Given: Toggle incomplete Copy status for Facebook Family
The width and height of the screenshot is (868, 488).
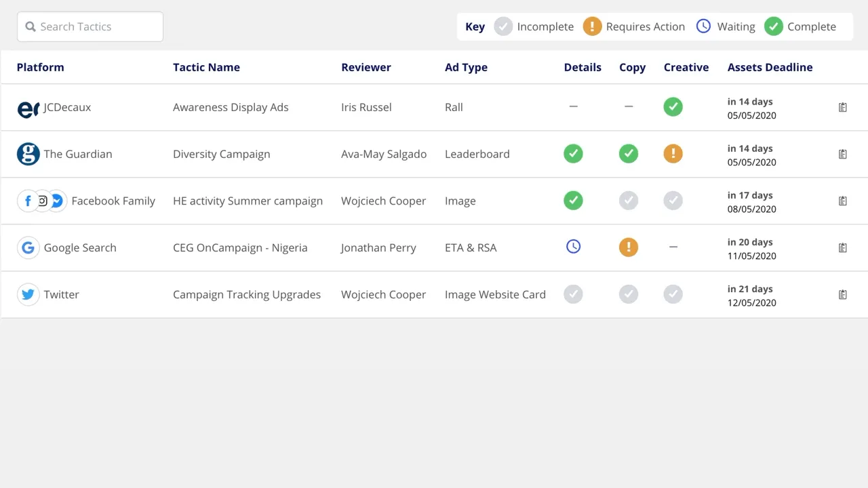Looking at the screenshot, I should coord(629,201).
